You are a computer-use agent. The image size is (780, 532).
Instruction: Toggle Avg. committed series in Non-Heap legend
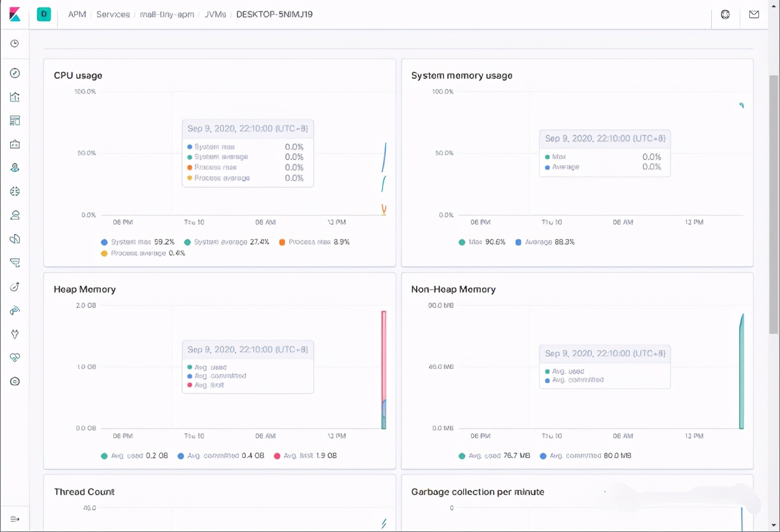point(585,456)
